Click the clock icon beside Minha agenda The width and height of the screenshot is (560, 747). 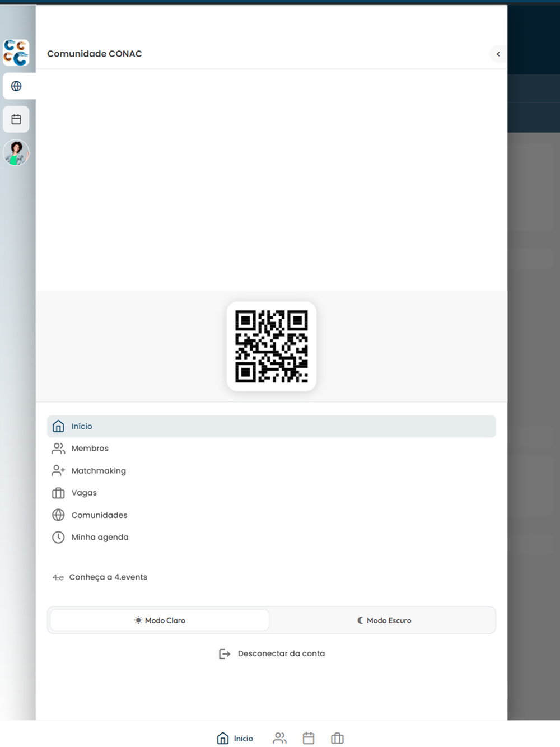(58, 537)
